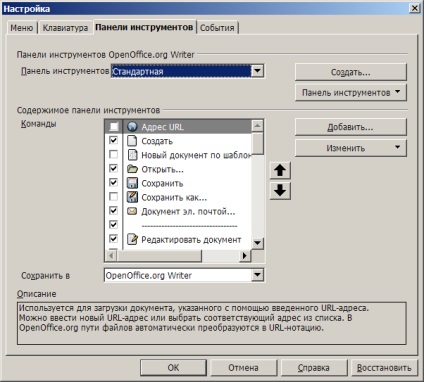Click the Добавить... button
This screenshot has width=424, height=382.
351,127
